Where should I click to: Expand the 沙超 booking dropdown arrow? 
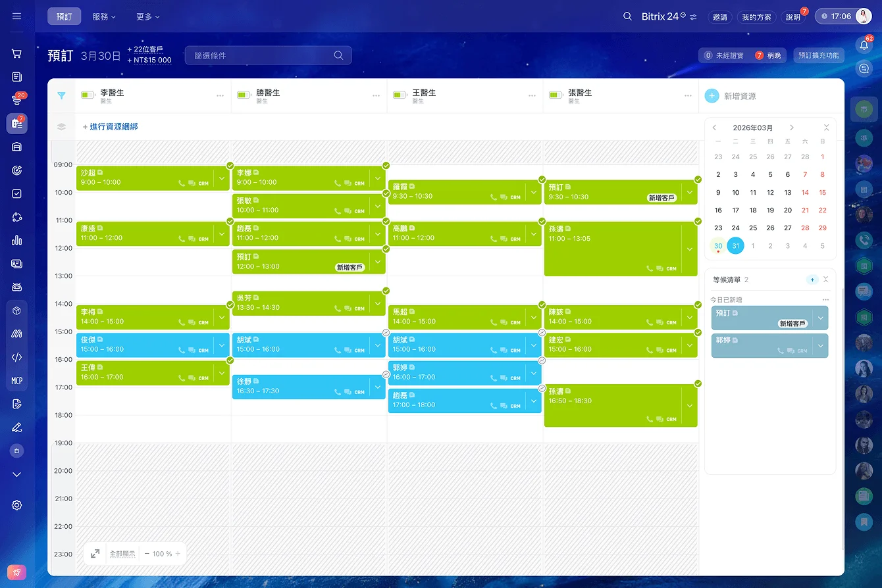222,178
